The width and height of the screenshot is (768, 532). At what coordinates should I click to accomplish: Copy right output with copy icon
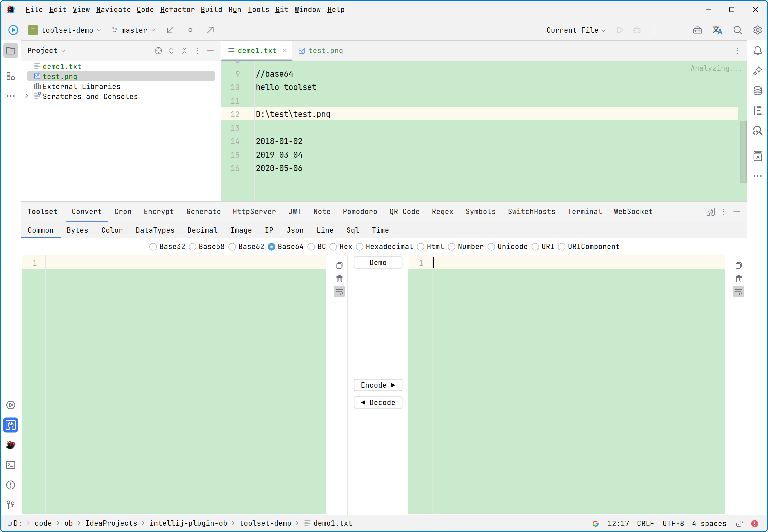(738, 265)
